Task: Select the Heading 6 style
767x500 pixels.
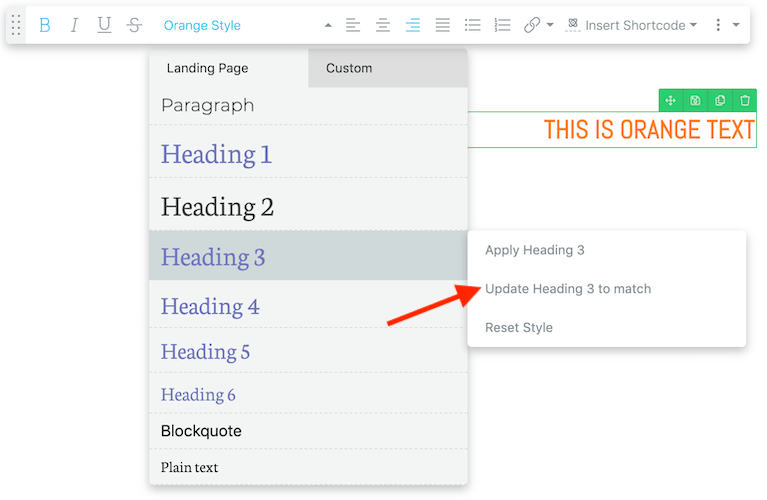Action: [308, 393]
